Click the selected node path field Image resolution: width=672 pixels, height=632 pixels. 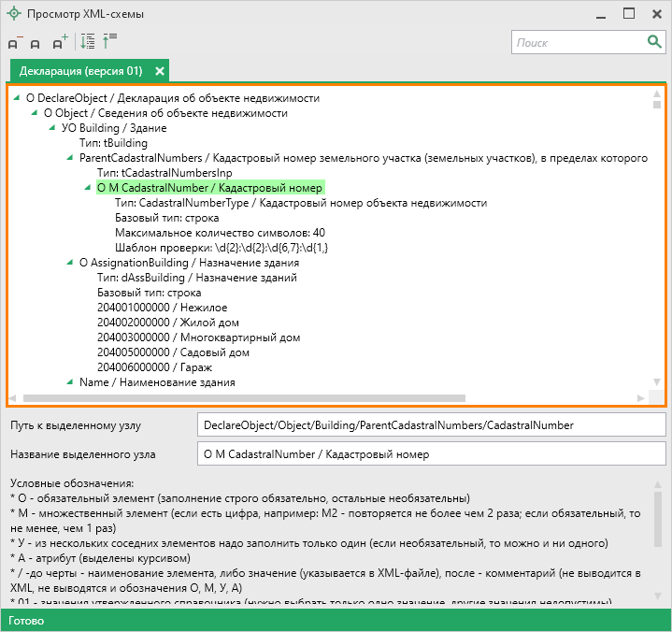click(x=428, y=424)
